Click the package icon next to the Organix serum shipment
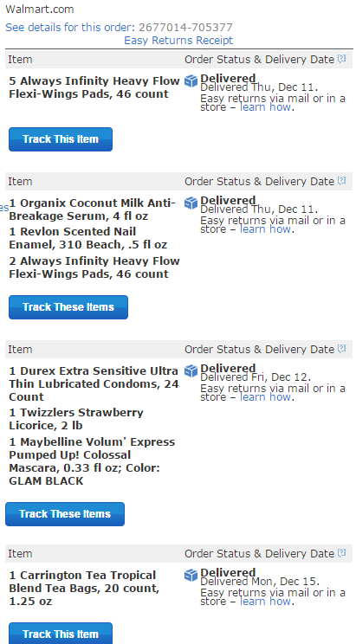Screen dimensions: 356x644 (191, 203)
